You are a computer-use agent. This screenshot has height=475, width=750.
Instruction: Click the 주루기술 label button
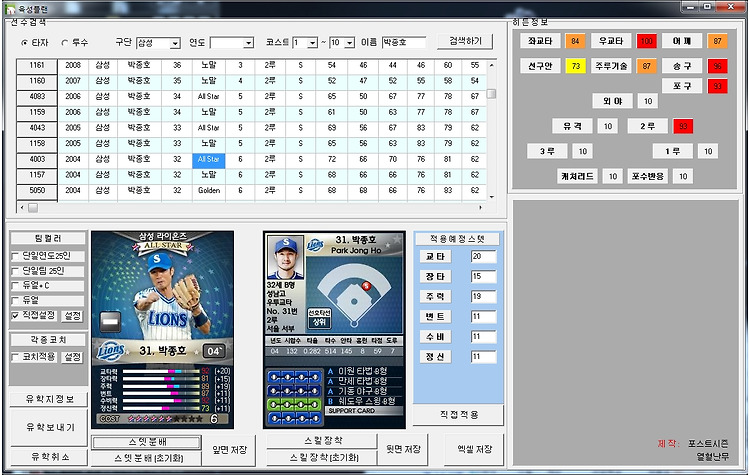click(611, 66)
